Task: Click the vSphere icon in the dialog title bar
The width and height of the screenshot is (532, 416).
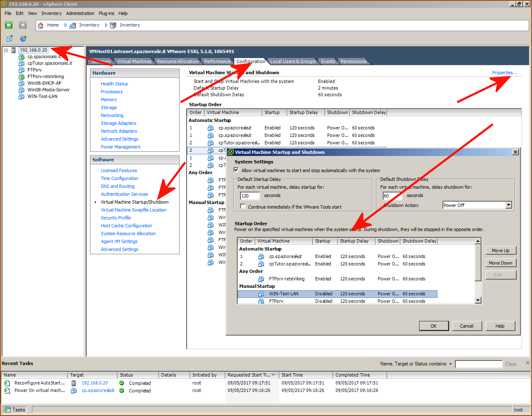Action: tap(231, 152)
